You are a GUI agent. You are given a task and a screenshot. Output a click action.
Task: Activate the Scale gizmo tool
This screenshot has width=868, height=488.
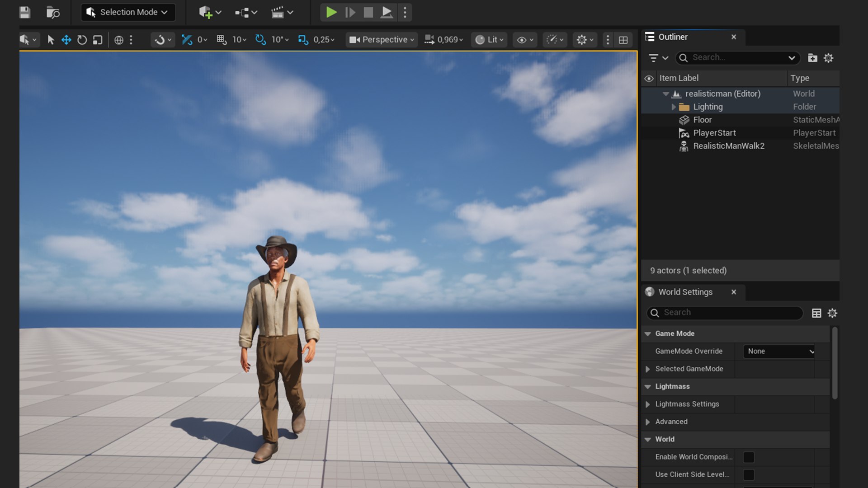97,40
